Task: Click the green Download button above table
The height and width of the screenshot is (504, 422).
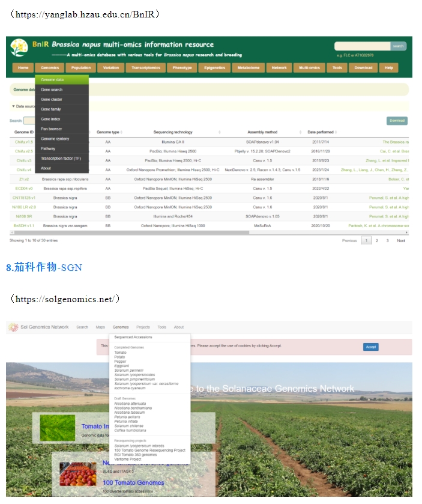Action: pos(397,121)
